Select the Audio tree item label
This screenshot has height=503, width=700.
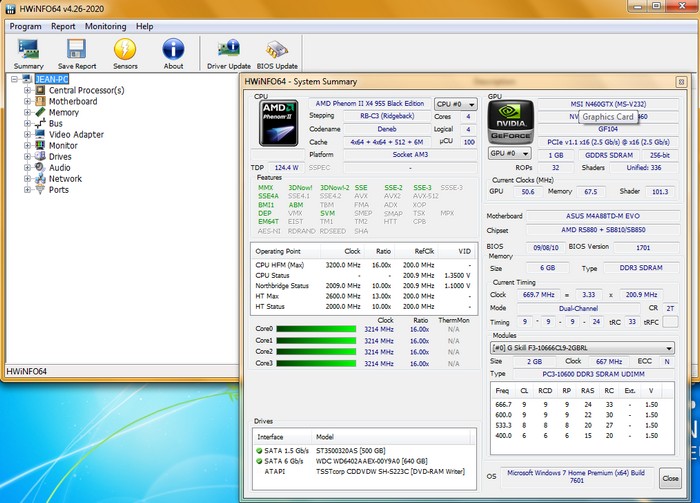tap(59, 167)
